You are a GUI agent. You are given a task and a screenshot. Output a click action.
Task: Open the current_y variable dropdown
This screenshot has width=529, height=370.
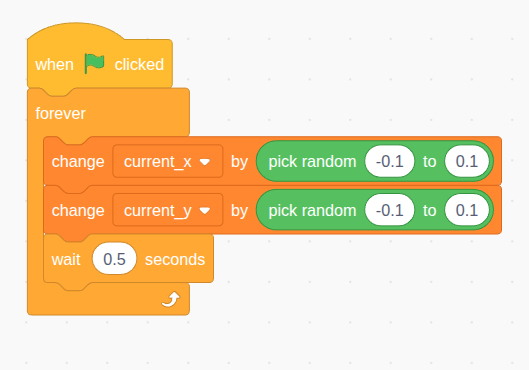[x=168, y=210]
